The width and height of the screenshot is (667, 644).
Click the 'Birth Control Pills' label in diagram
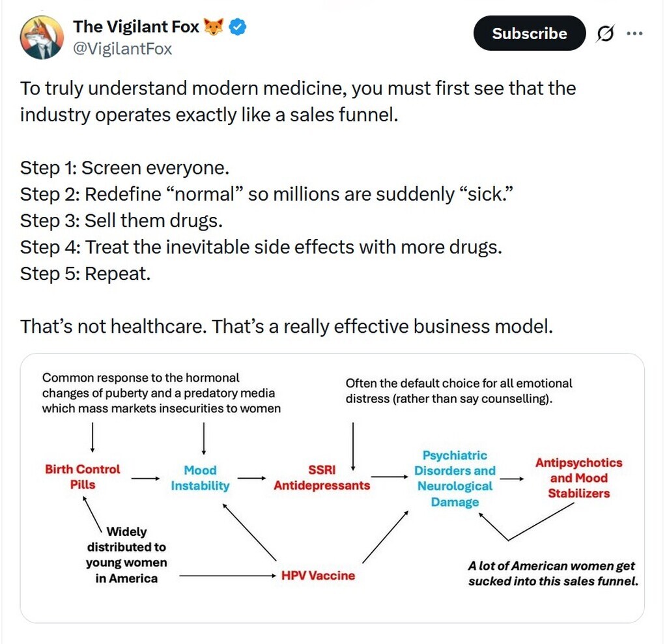(83, 477)
